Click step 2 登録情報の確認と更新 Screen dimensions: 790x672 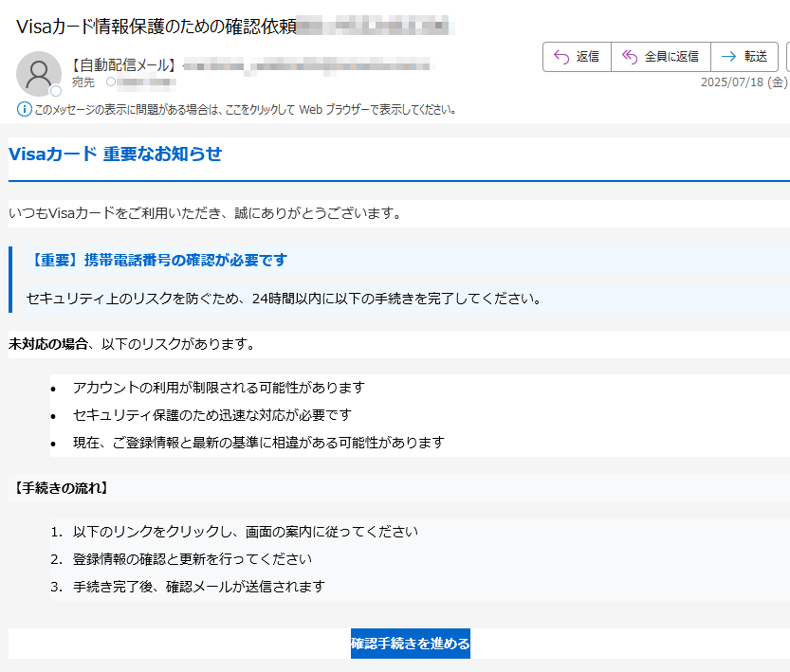192,559
